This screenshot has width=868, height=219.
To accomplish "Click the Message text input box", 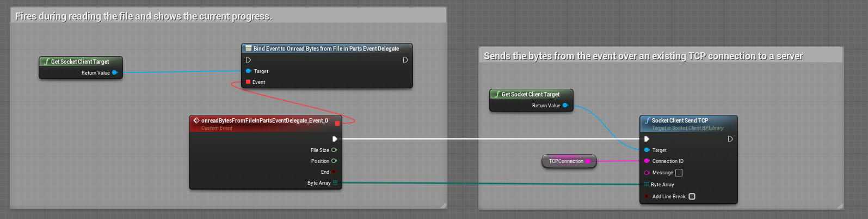I will click(x=679, y=173).
